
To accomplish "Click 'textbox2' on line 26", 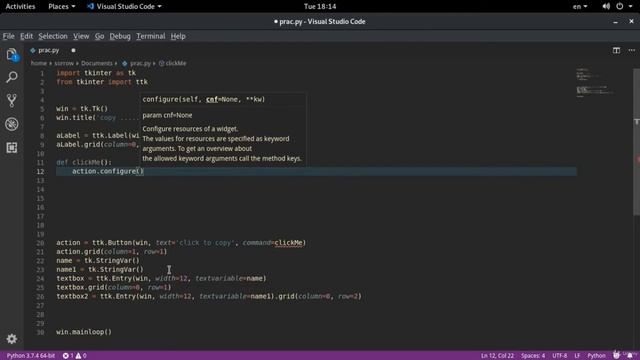I will tap(72, 296).
